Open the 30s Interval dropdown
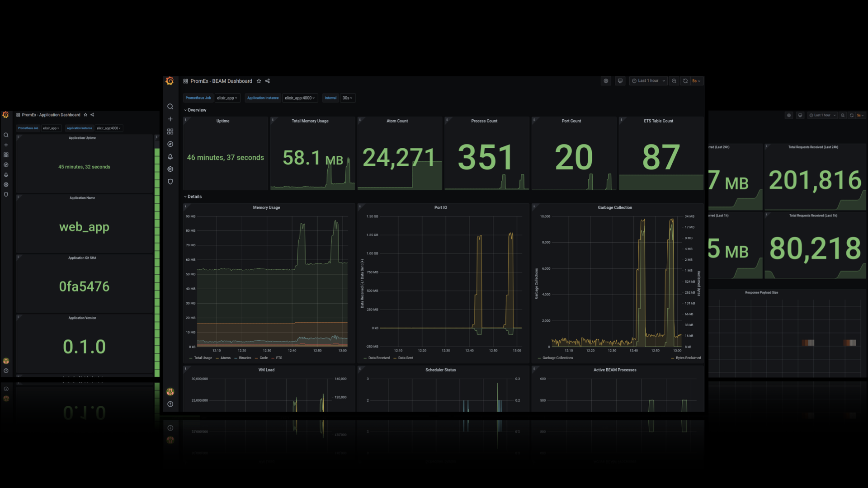Screen dimensions: 868x488 (347, 98)
